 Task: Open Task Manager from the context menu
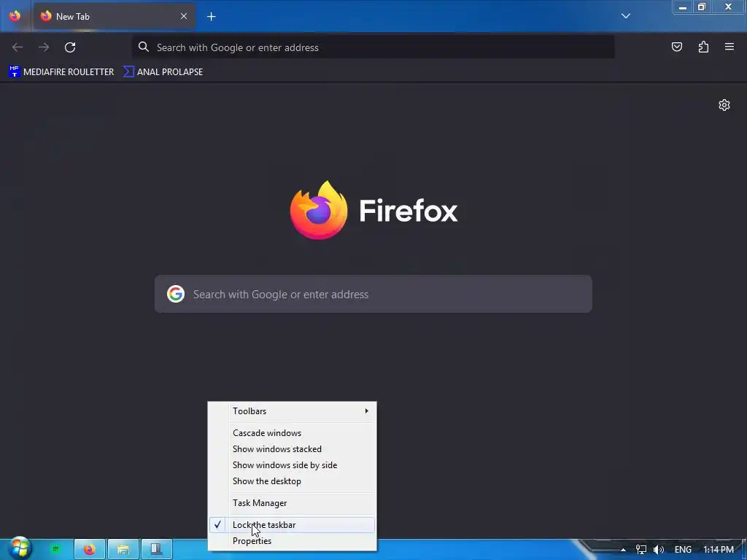(x=292, y=503)
